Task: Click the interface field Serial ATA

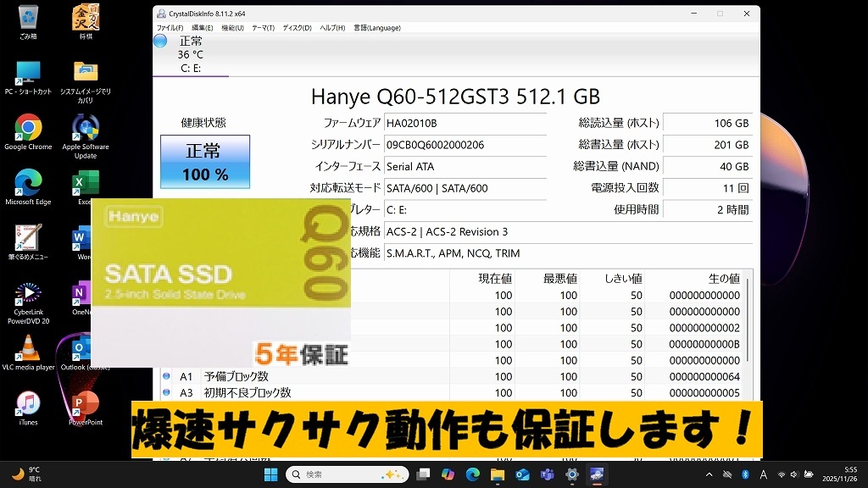Action: pos(465,166)
